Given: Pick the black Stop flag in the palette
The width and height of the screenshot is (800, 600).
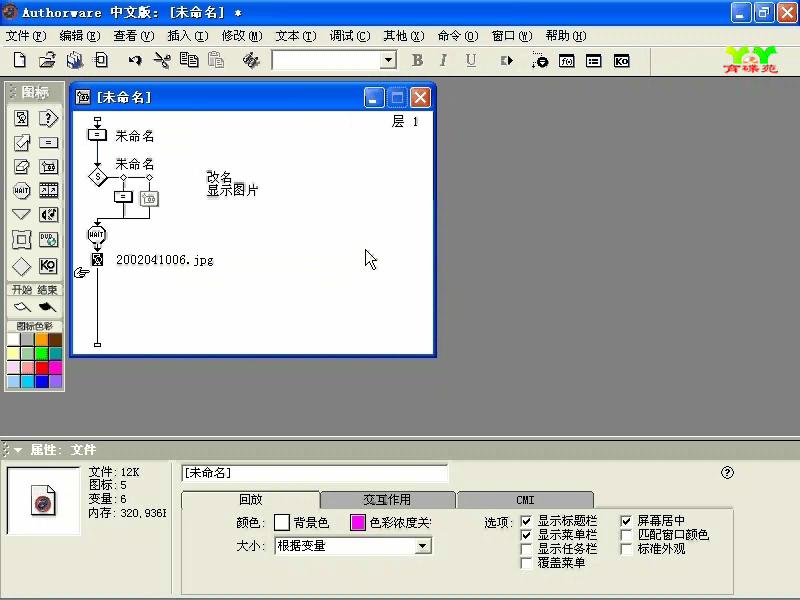Looking at the screenshot, I should point(47,307).
